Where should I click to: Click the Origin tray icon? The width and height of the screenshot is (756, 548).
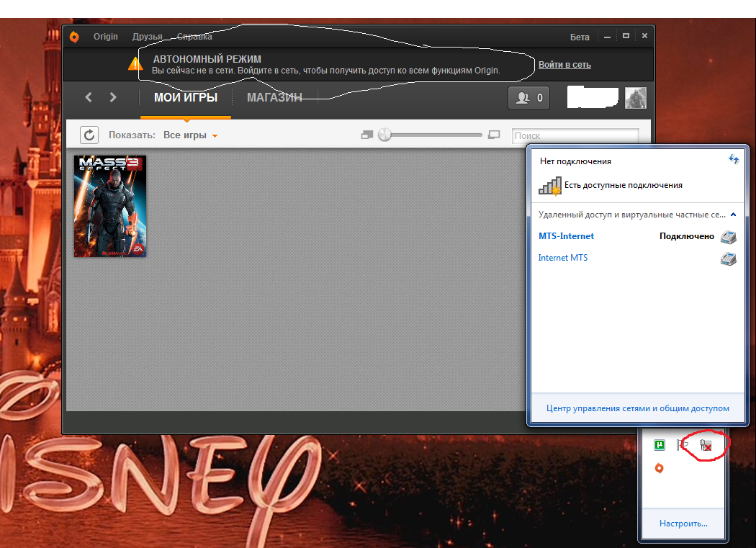click(x=660, y=468)
